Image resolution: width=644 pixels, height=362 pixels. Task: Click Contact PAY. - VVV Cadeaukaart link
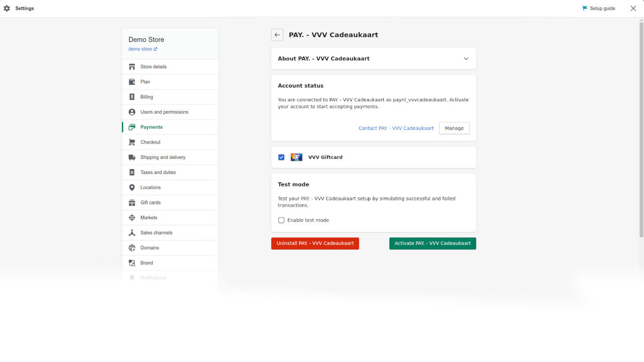coord(396,128)
